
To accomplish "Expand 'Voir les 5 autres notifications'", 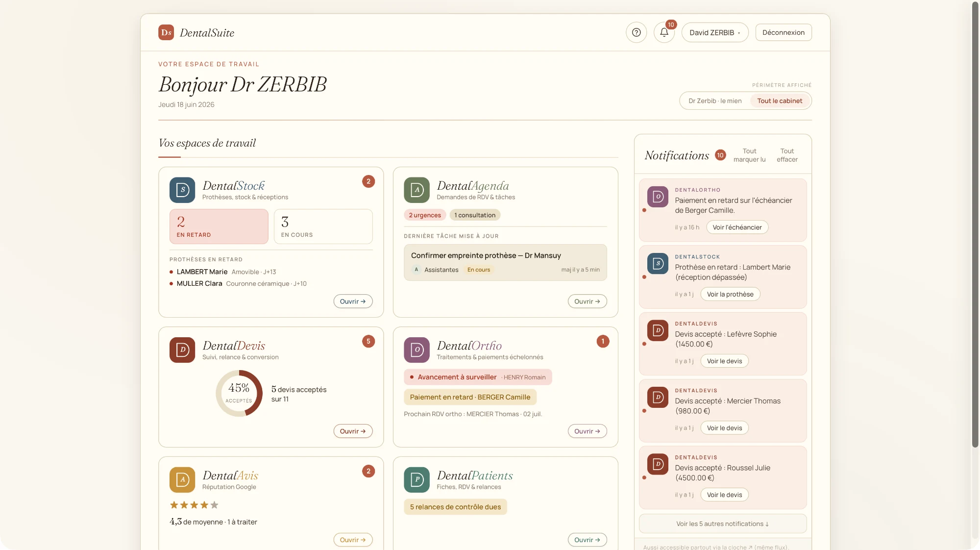I will (x=723, y=524).
